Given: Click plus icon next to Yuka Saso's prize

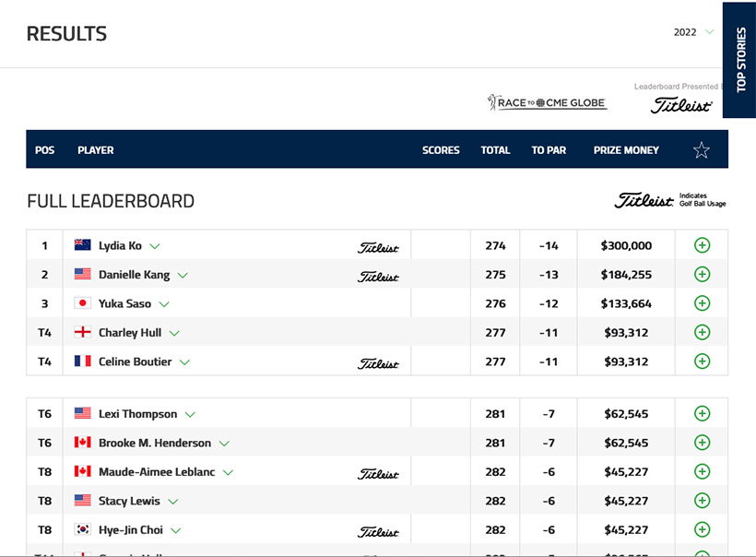Looking at the screenshot, I should click(x=702, y=303).
